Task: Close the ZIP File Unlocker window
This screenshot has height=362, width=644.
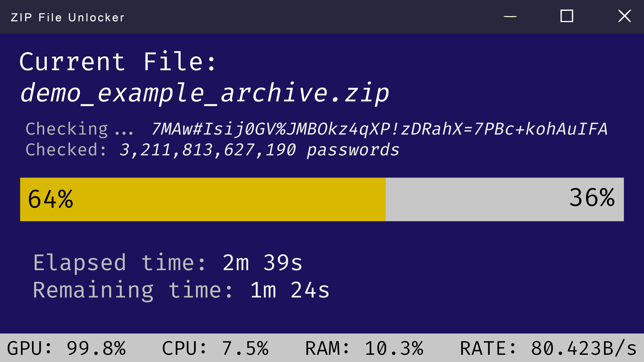Action: coord(624,16)
